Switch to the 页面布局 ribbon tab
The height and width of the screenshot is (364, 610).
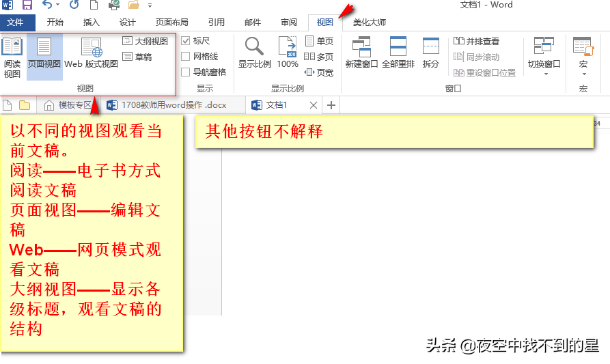(172, 23)
